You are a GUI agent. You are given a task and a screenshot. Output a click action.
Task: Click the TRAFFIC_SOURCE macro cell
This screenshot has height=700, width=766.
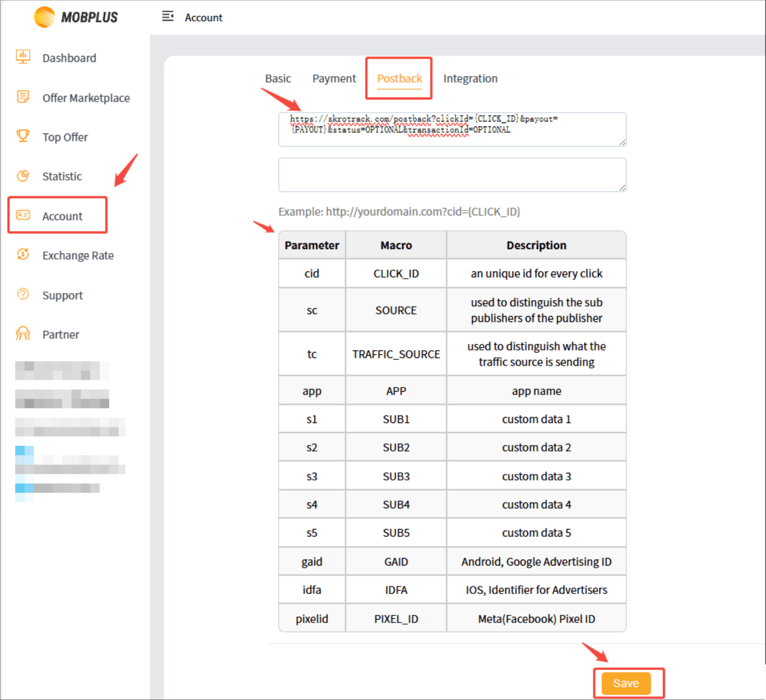(396, 354)
